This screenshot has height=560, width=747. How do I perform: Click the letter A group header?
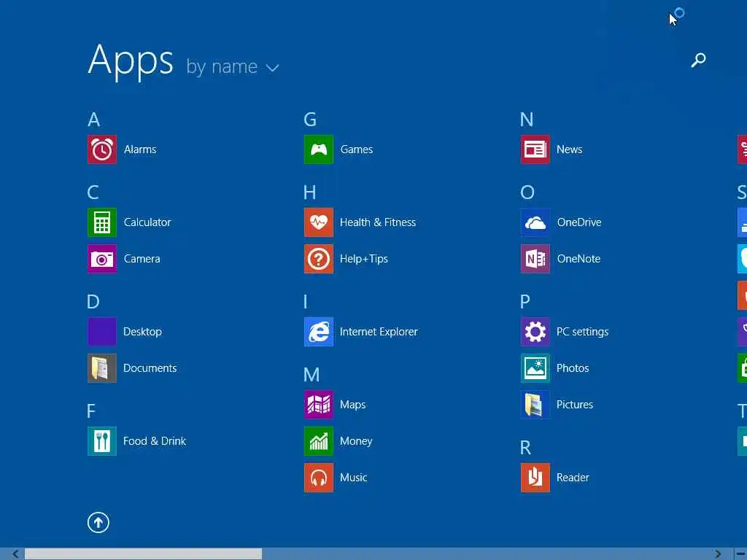[94, 120]
